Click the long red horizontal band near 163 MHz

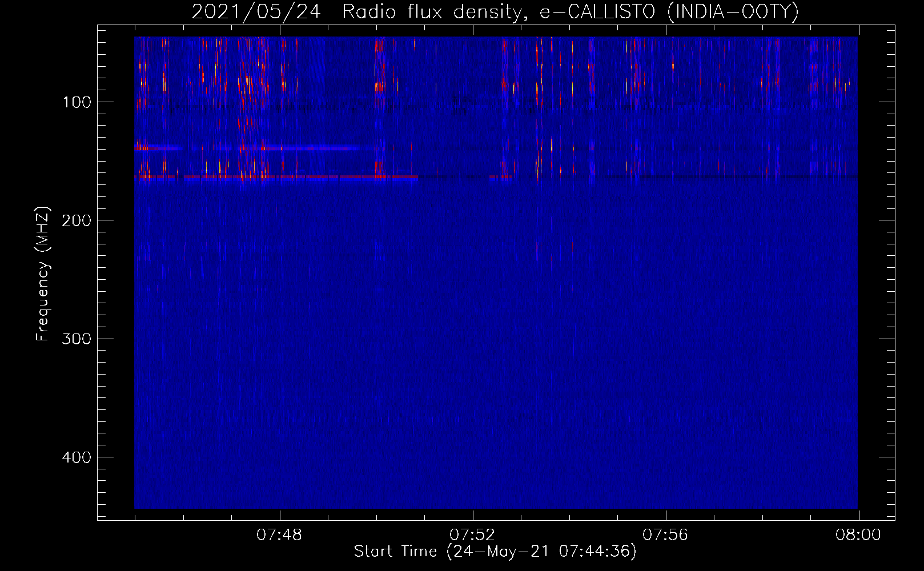click(x=276, y=178)
